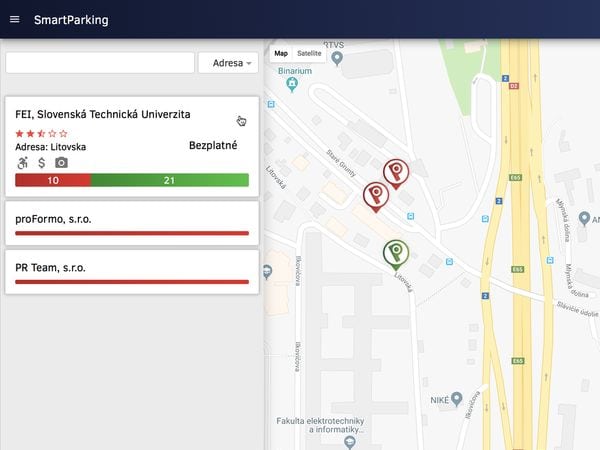Click the green free-spots bar showing 21
600x450 pixels.
[x=169, y=180]
